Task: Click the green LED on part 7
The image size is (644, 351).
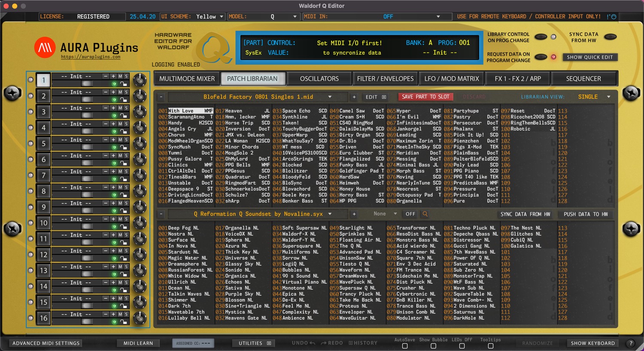Action: click(114, 179)
